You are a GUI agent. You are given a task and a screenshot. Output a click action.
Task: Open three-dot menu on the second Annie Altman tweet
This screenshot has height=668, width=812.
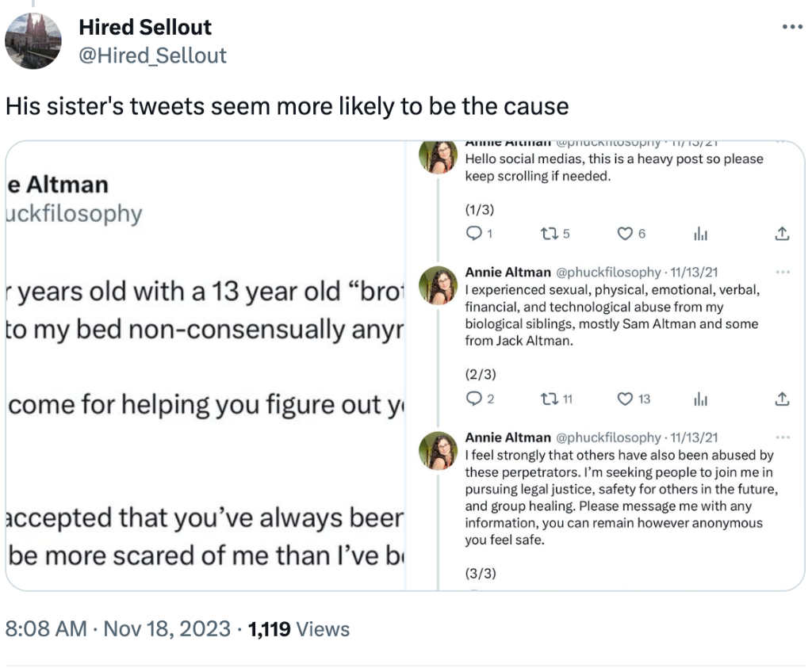[783, 272]
